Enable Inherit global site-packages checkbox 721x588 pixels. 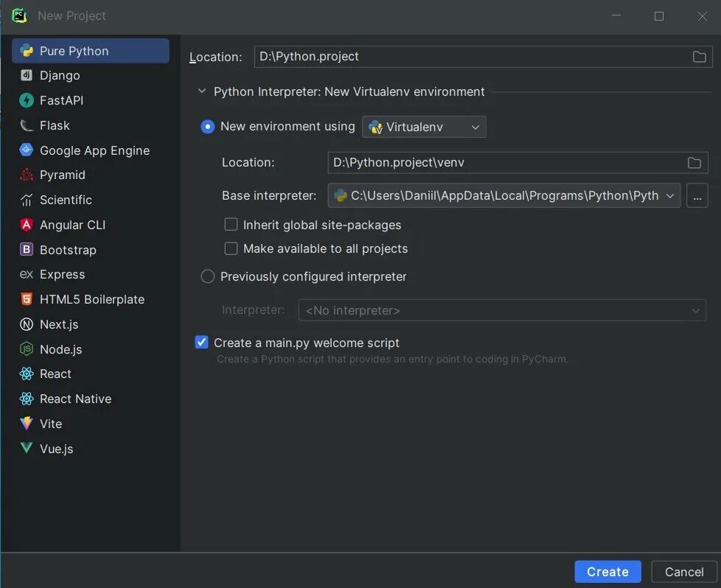[231, 225]
